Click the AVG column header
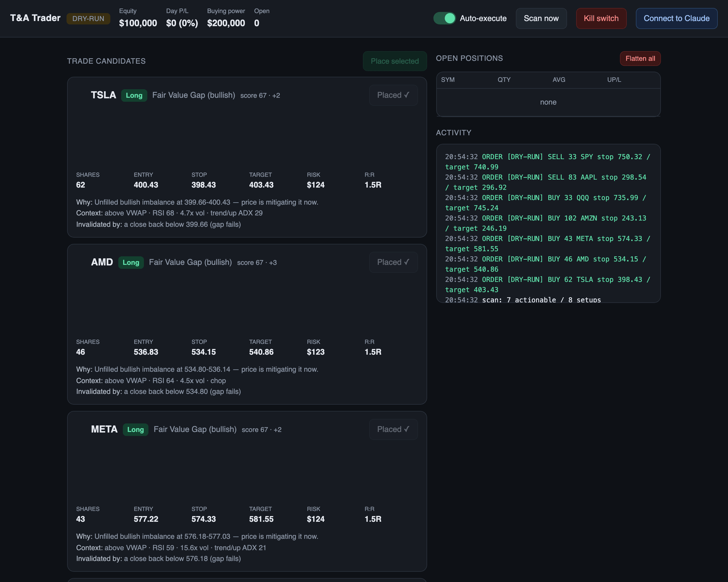Viewport: 728px width, 582px height. (559, 80)
